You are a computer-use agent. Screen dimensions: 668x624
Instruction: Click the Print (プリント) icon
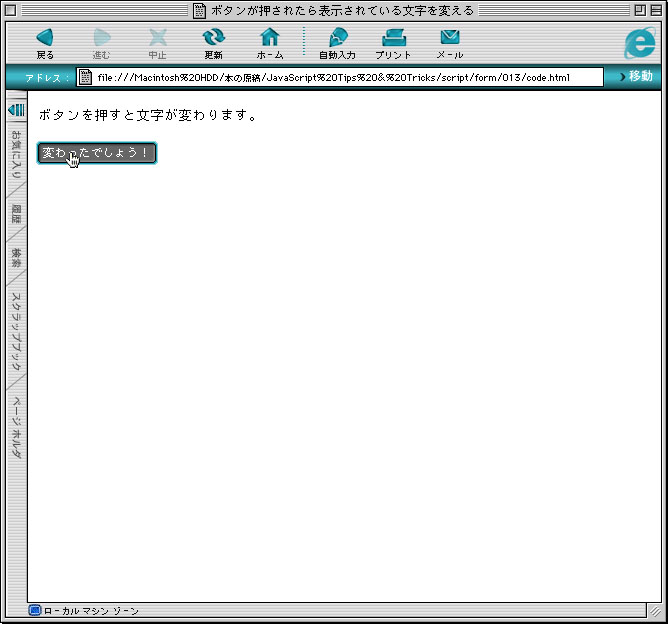[394, 37]
